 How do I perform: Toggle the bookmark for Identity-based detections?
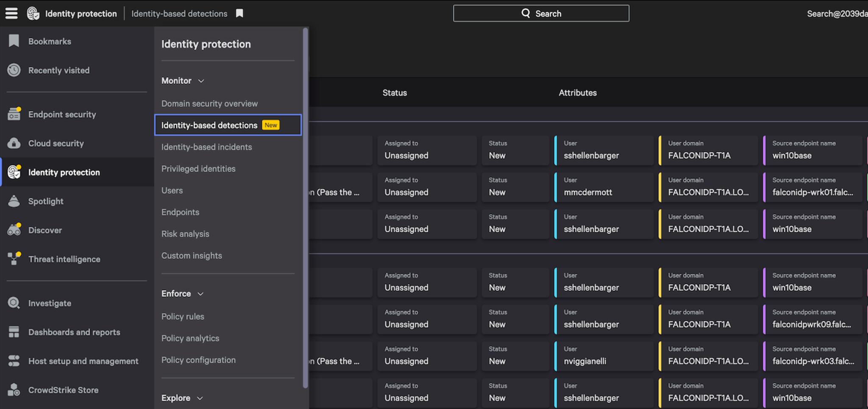pyautogui.click(x=239, y=13)
